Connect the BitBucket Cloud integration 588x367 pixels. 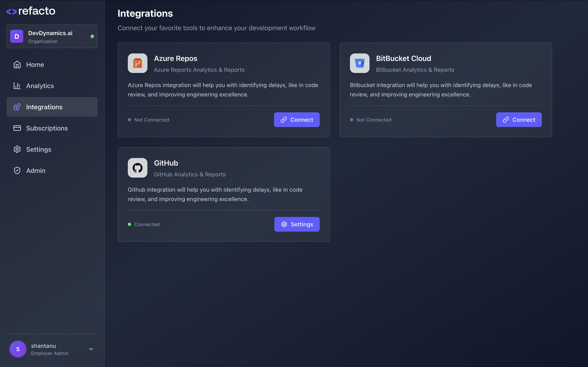pos(519,120)
